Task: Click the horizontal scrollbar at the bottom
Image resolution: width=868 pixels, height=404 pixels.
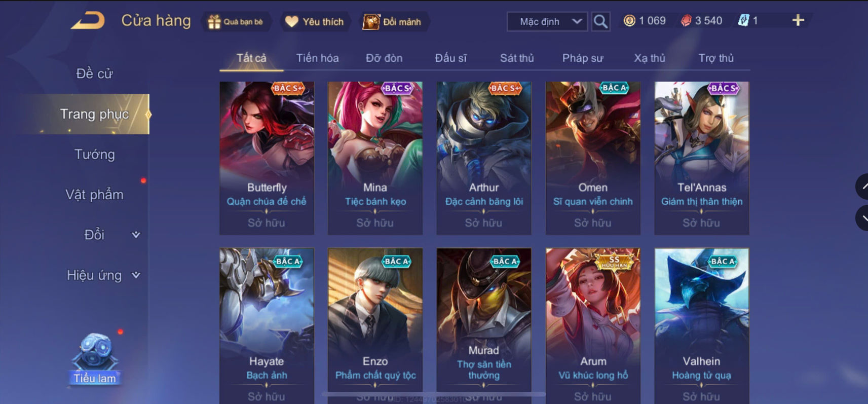Action: pos(434,394)
